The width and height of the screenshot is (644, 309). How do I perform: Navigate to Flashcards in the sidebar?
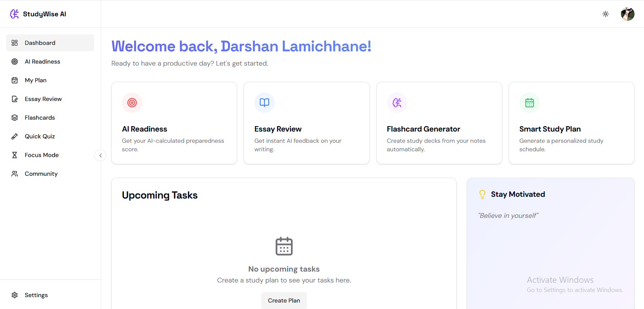pos(50,118)
